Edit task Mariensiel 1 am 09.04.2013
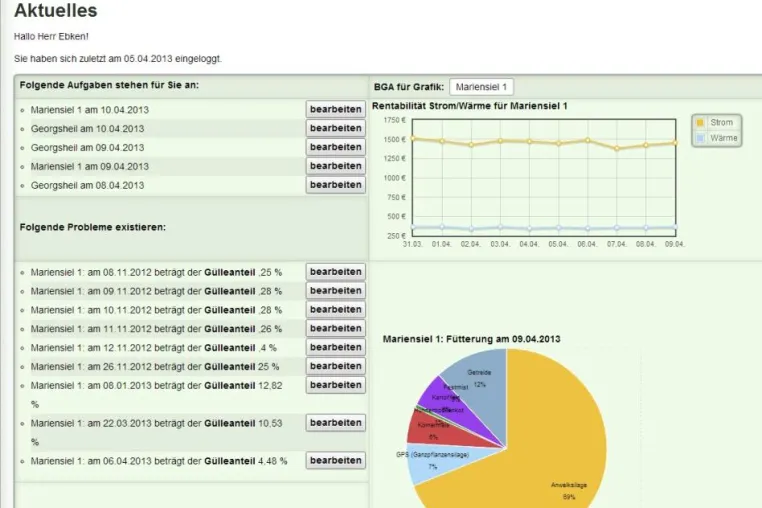762x508 pixels. [x=336, y=166]
